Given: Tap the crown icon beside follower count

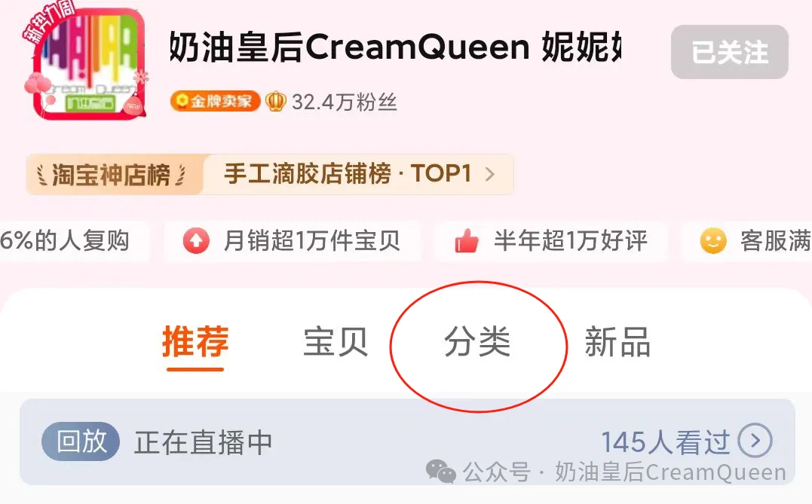Looking at the screenshot, I should point(275,102).
